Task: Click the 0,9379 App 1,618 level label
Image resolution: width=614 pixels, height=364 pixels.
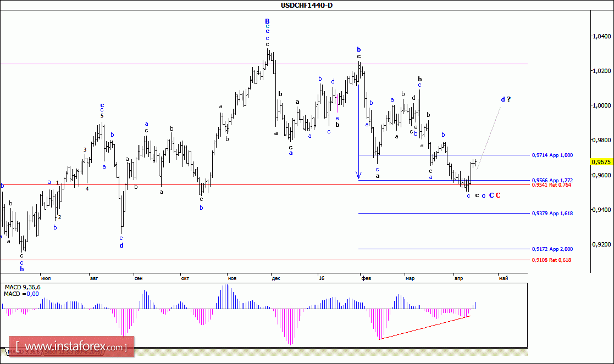Action: coord(552,213)
